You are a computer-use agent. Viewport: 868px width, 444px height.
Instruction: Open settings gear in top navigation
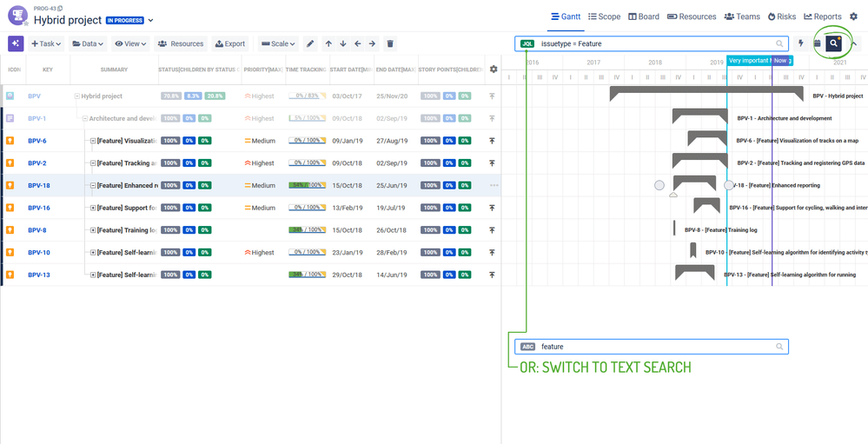[x=853, y=17]
